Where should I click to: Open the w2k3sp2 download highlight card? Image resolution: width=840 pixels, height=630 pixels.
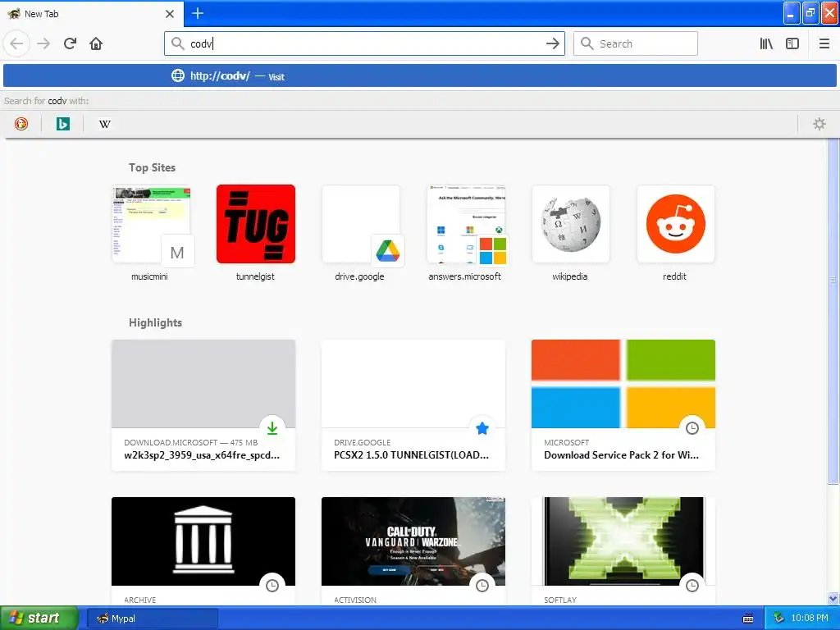point(203,405)
